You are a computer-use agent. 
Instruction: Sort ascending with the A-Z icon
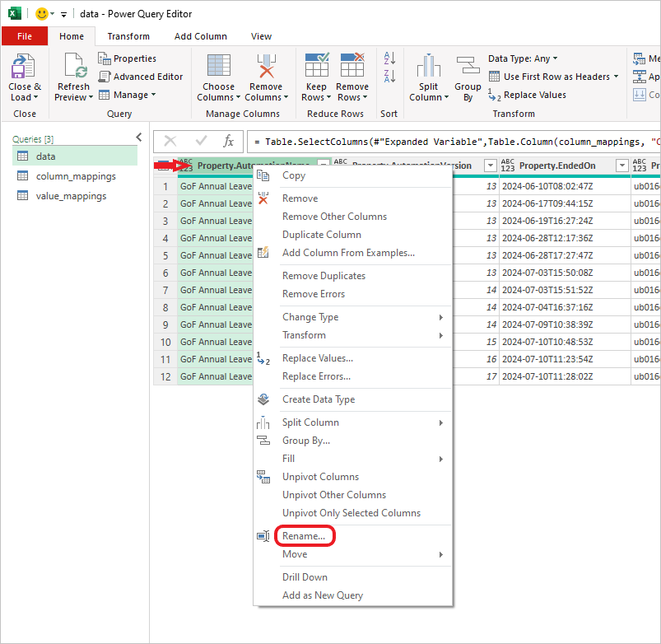coord(389,58)
